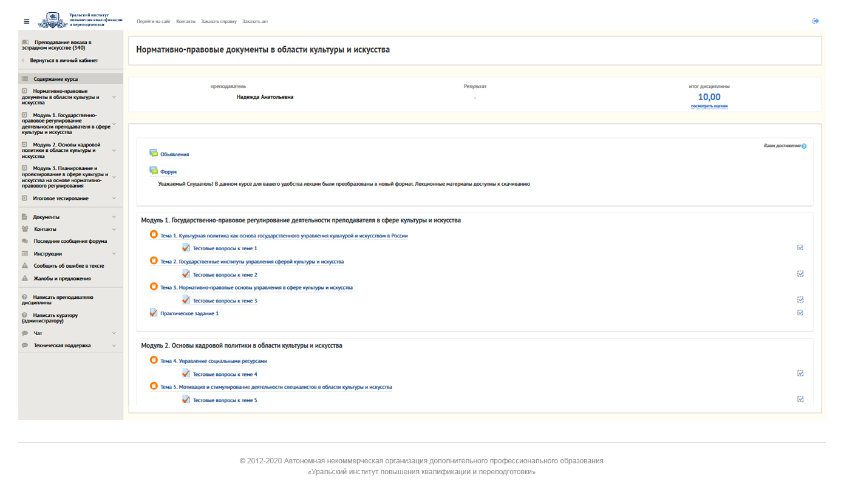Select Заказать справку in the top menu
Viewport: 844px width, 504px height.
click(x=219, y=21)
